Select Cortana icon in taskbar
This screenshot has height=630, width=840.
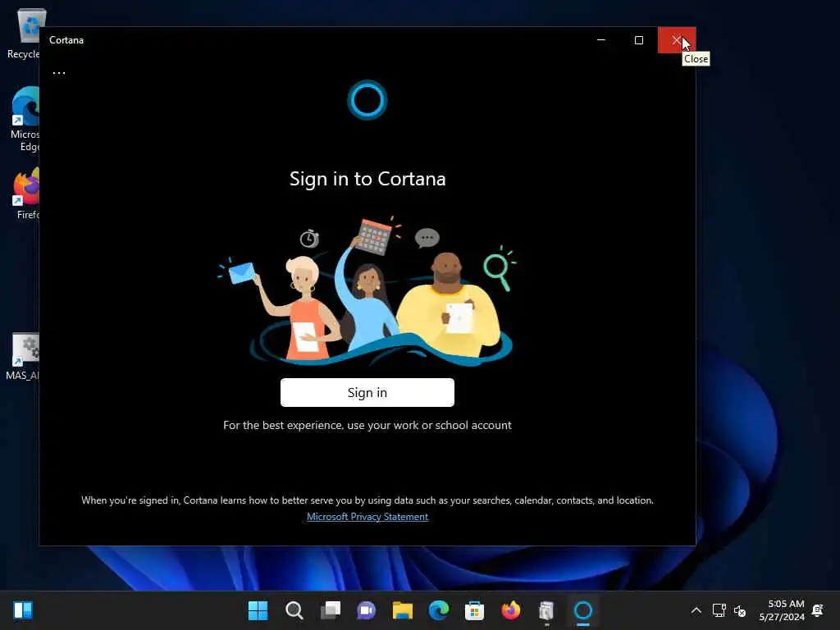[x=583, y=610]
